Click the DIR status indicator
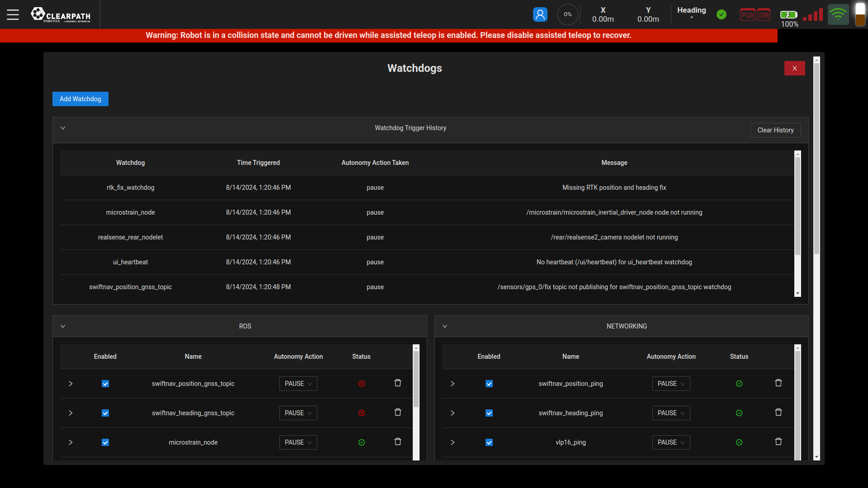Image resolution: width=868 pixels, height=488 pixels. coord(764,15)
